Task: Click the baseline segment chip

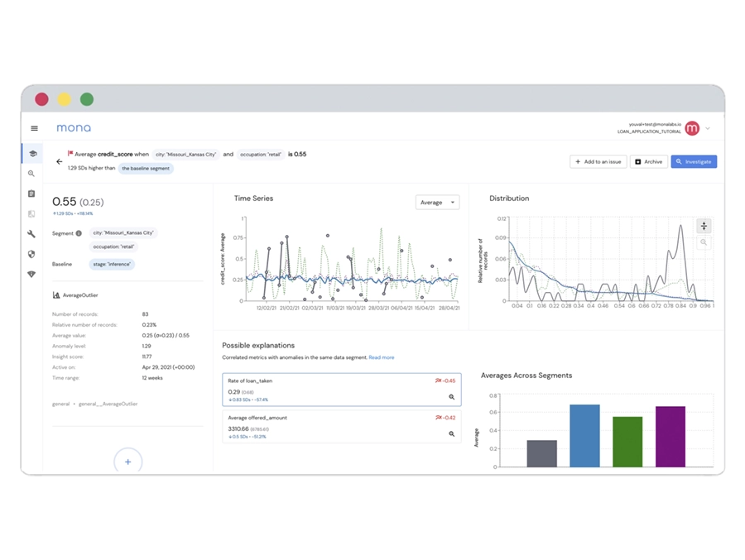Action: tap(146, 168)
